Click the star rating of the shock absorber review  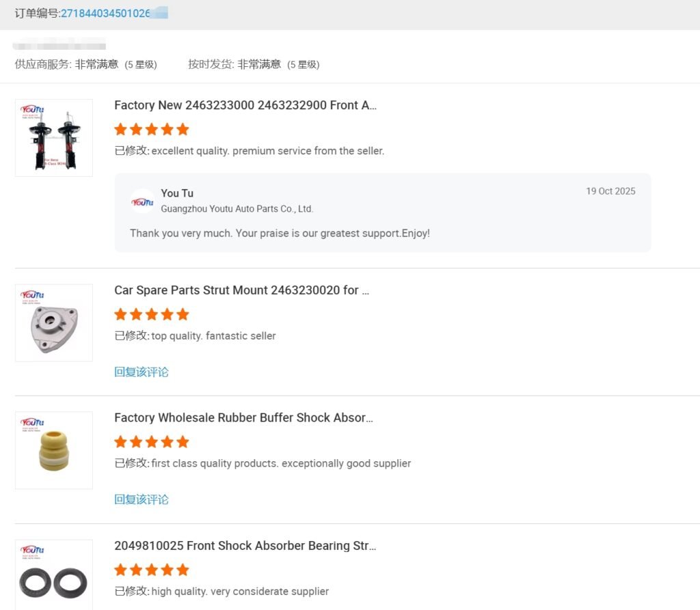click(152, 129)
